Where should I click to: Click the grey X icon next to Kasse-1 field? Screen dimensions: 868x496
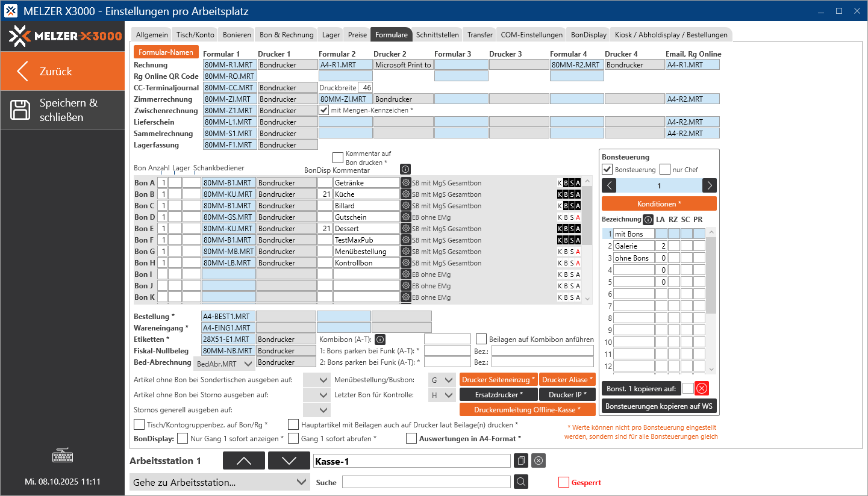click(539, 460)
